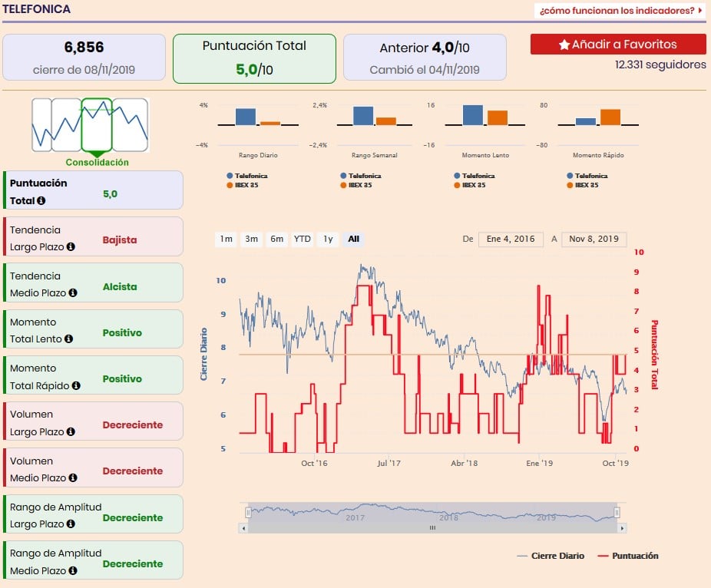Click the Rango de Amplitud Medio Plazo row
Image resolution: width=711 pixels, height=588 pixels.
tap(93, 560)
